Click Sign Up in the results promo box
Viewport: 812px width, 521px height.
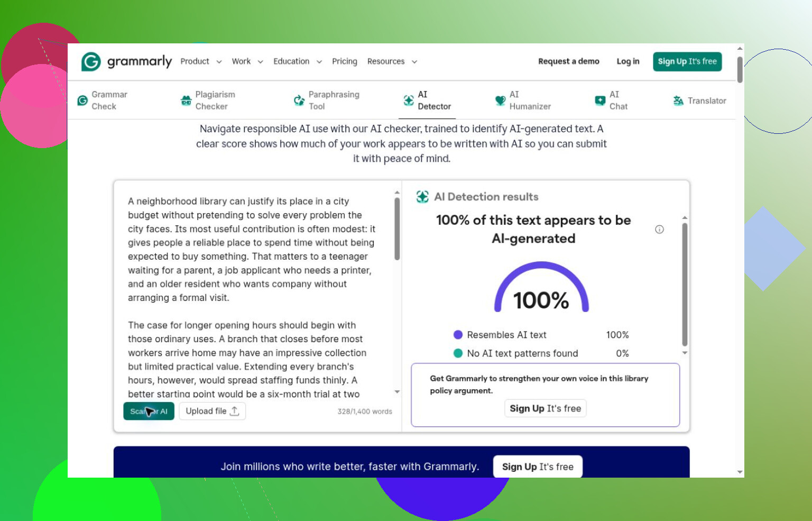pyautogui.click(x=546, y=408)
